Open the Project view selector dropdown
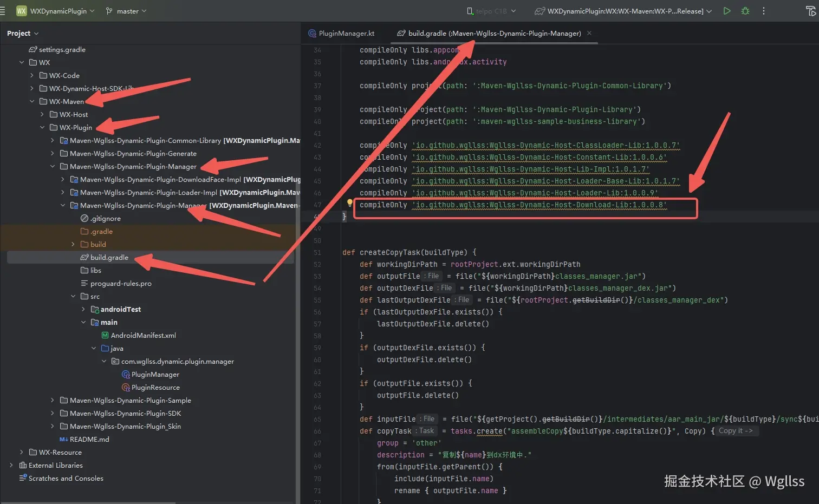Image resolution: width=819 pixels, height=504 pixels. pyautogui.click(x=23, y=34)
